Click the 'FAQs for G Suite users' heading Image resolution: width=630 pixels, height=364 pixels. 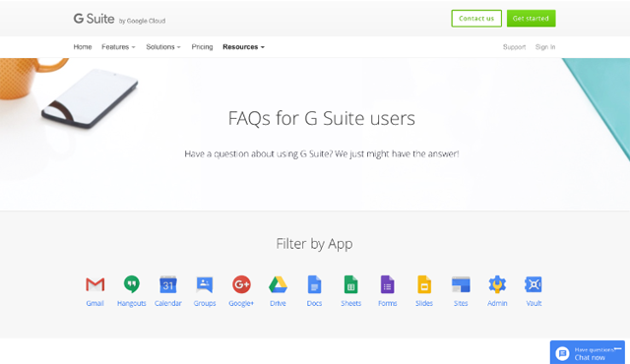pyautogui.click(x=322, y=118)
